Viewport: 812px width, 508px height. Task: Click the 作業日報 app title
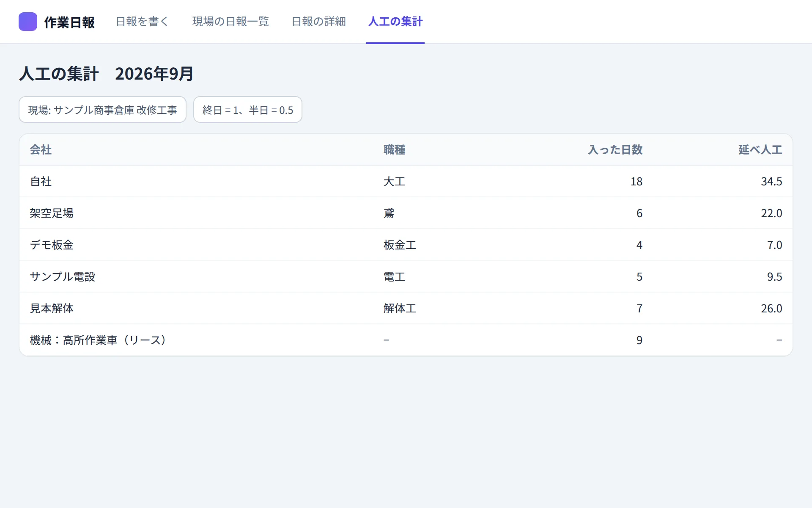tap(69, 22)
